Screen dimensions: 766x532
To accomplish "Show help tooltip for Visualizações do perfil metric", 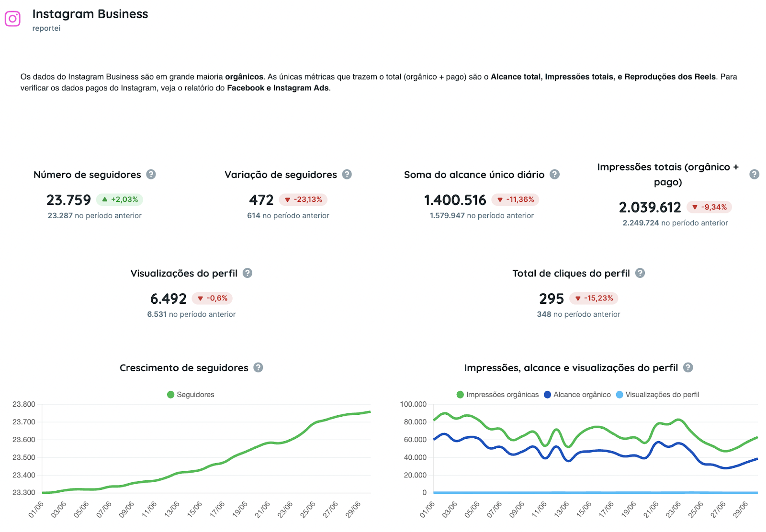I will (x=247, y=273).
